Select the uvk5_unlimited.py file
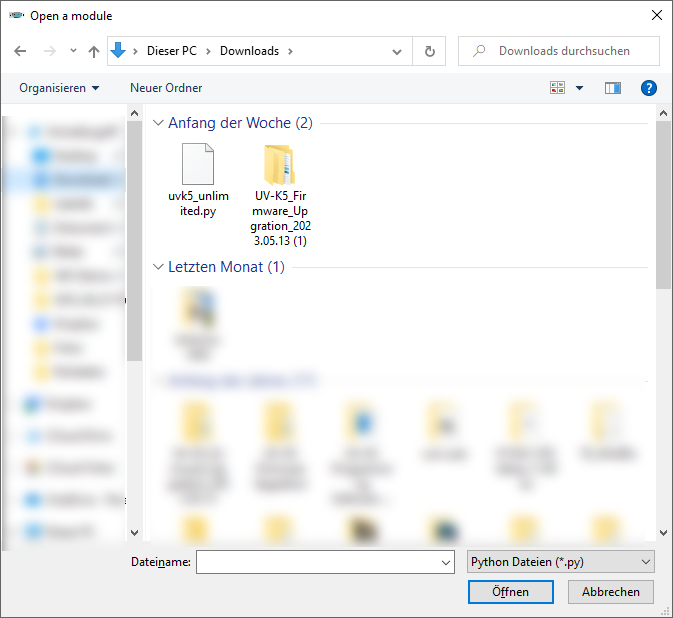Screen dimensions: 673x618 (x=198, y=180)
